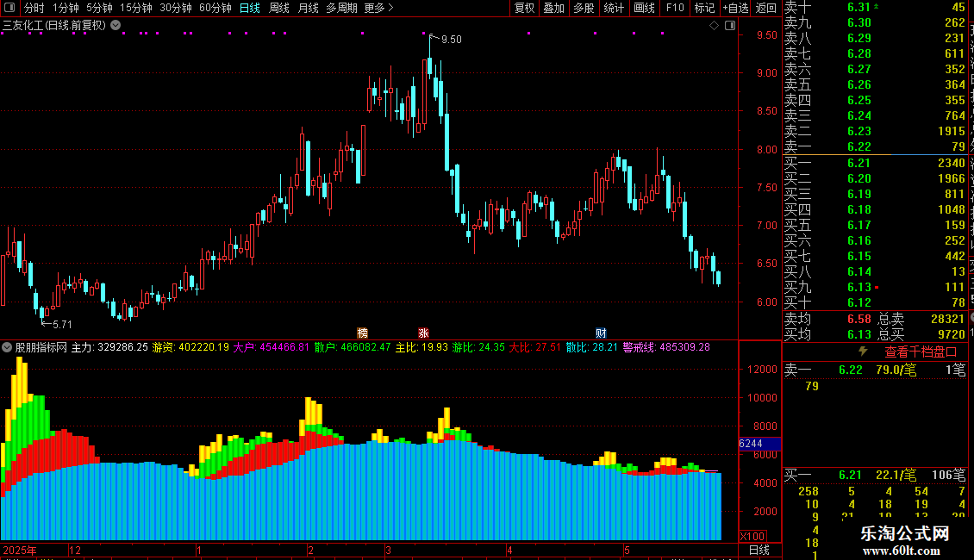Screen dimensions: 974x560
Task: Toggle the panel layout icon on chart header
Action: (731, 26)
